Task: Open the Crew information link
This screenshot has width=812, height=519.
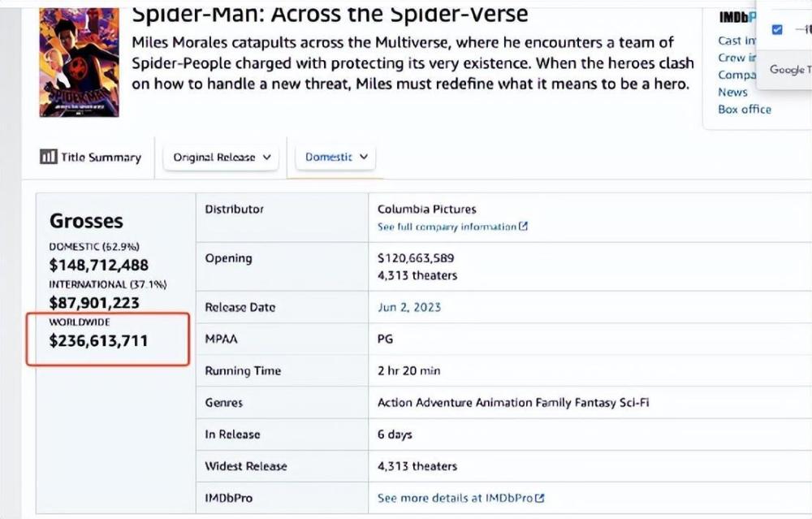Action: pos(735,58)
